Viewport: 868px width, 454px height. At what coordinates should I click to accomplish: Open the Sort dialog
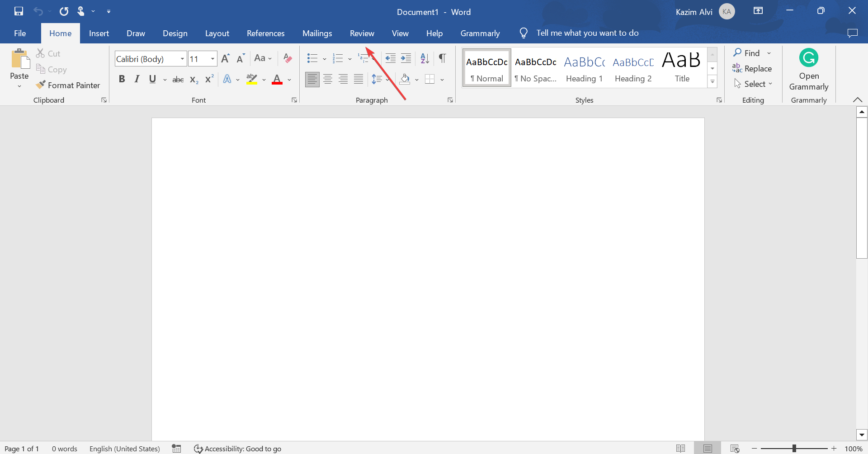point(424,58)
